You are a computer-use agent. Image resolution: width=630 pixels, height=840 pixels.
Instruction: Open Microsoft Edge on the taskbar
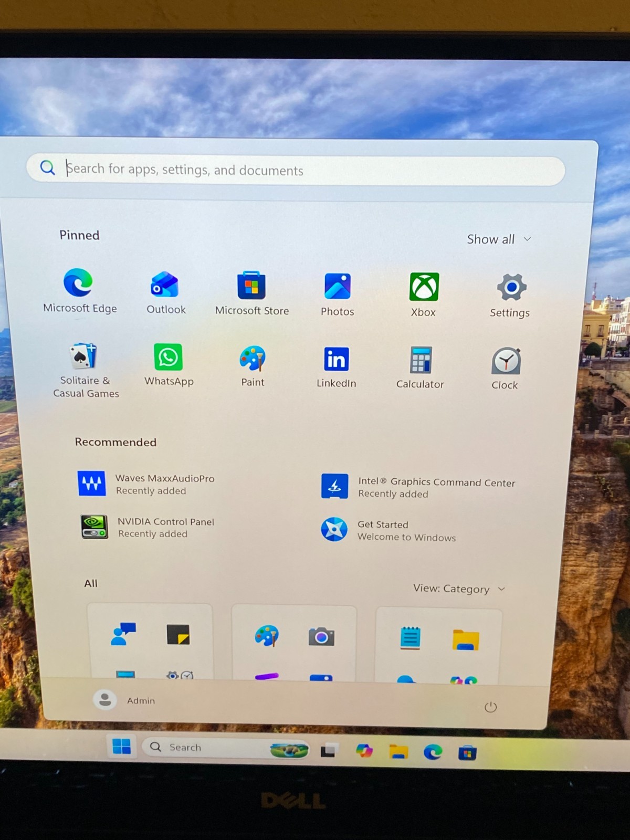[433, 752]
